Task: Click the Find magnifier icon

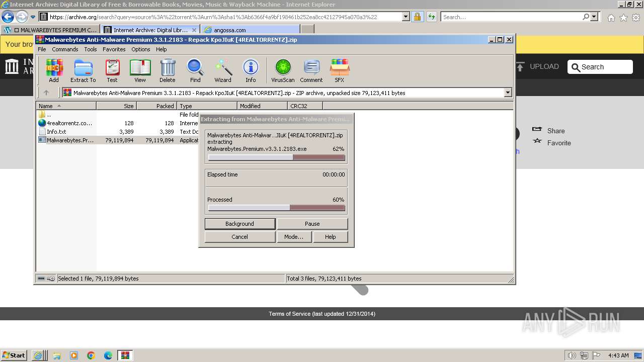Action: coord(195,70)
